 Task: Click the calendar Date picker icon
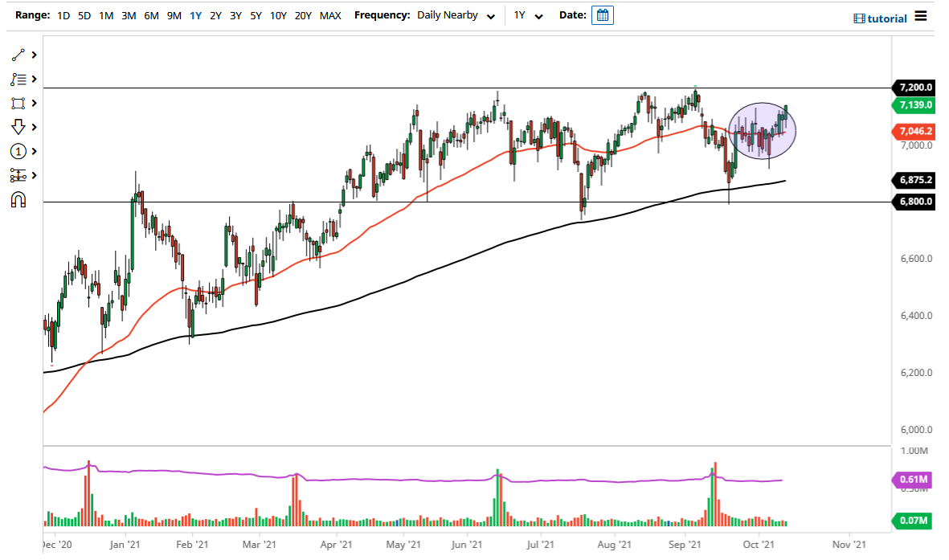point(603,15)
